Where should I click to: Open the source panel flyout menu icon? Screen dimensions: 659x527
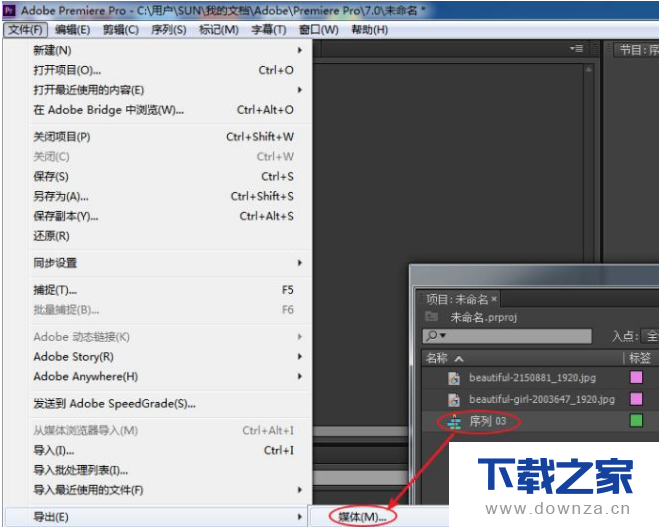coord(577,49)
